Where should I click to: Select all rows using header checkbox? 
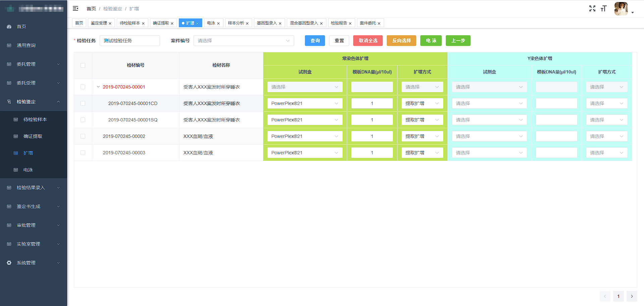click(x=83, y=65)
